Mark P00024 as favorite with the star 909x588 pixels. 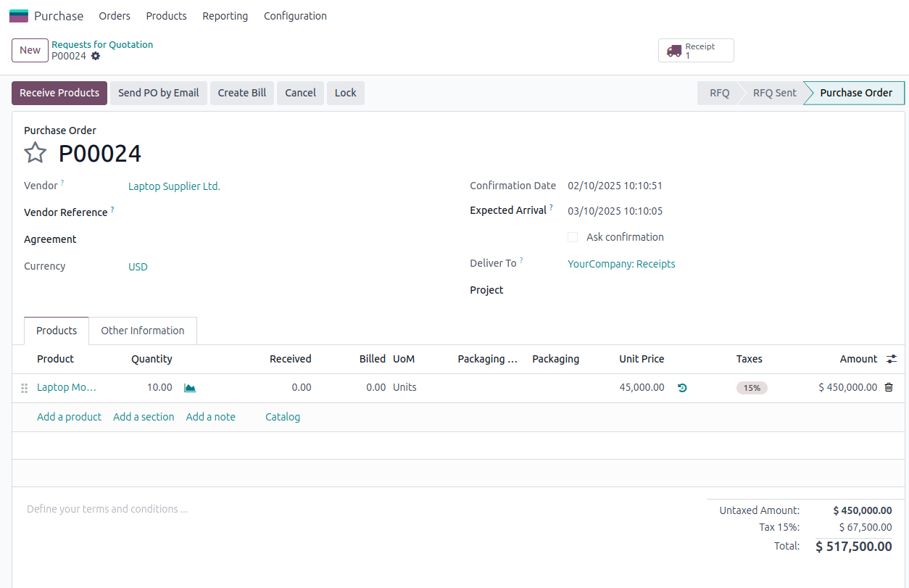(x=35, y=153)
